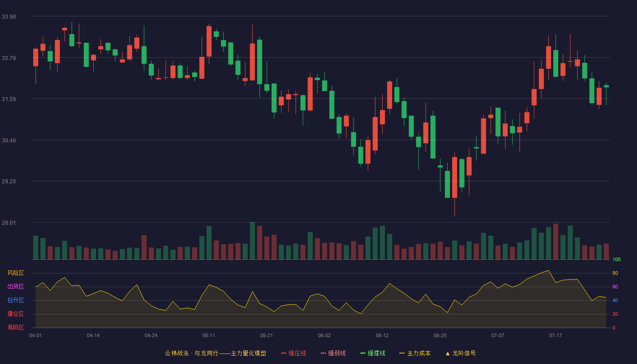Click the 04-24 date label
The height and width of the screenshot is (364, 637).
[x=151, y=335]
